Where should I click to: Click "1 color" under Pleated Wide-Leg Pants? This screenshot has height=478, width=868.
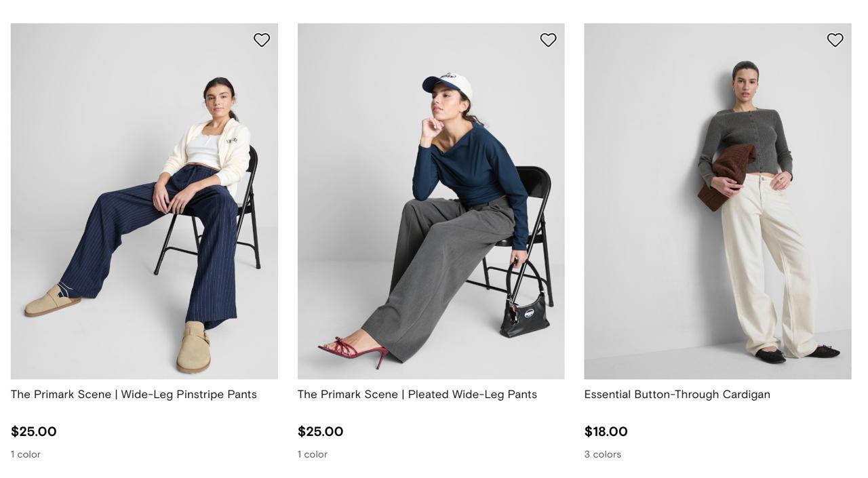313,454
